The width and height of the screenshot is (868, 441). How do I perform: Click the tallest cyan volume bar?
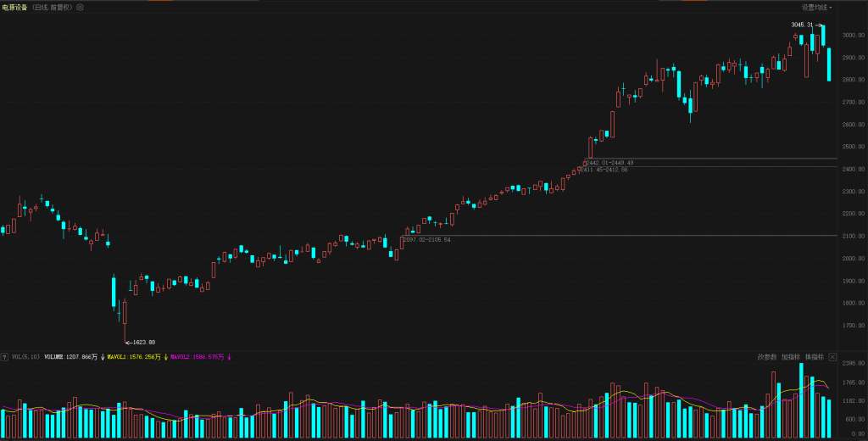coord(801,400)
